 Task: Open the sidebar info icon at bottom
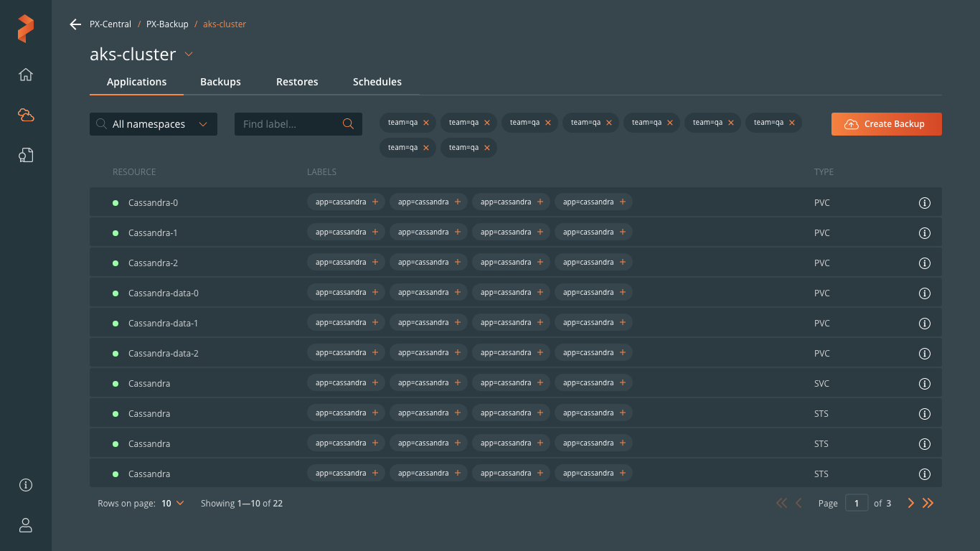[x=26, y=485]
